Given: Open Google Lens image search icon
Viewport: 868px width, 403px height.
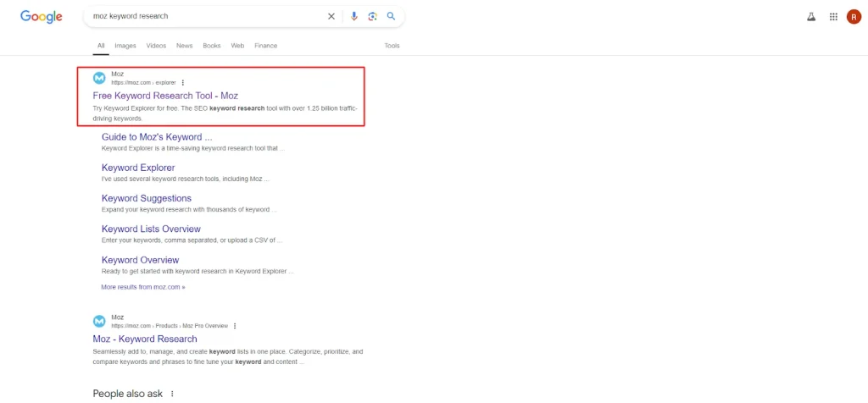Looking at the screenshot, I should (373, 17).
